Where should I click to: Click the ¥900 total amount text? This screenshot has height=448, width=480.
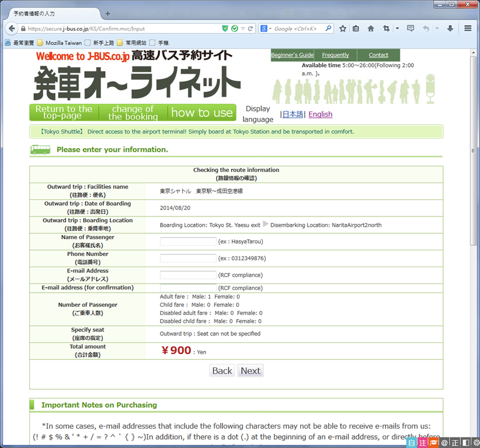[176, 351]
